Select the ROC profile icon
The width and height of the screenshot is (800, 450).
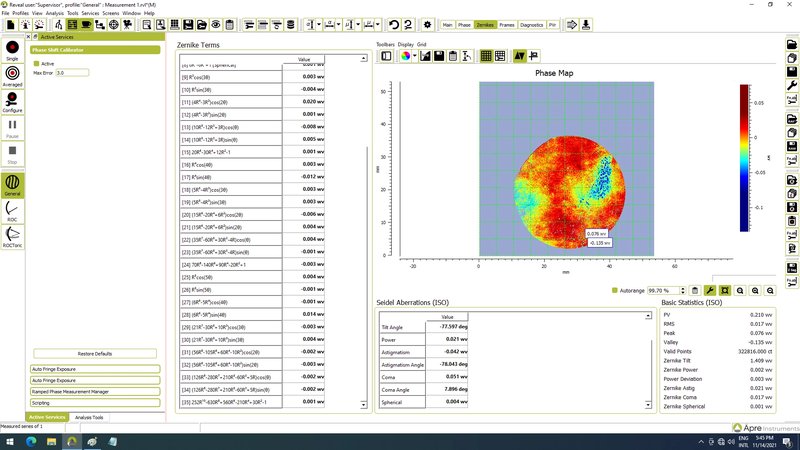[12, 211]
